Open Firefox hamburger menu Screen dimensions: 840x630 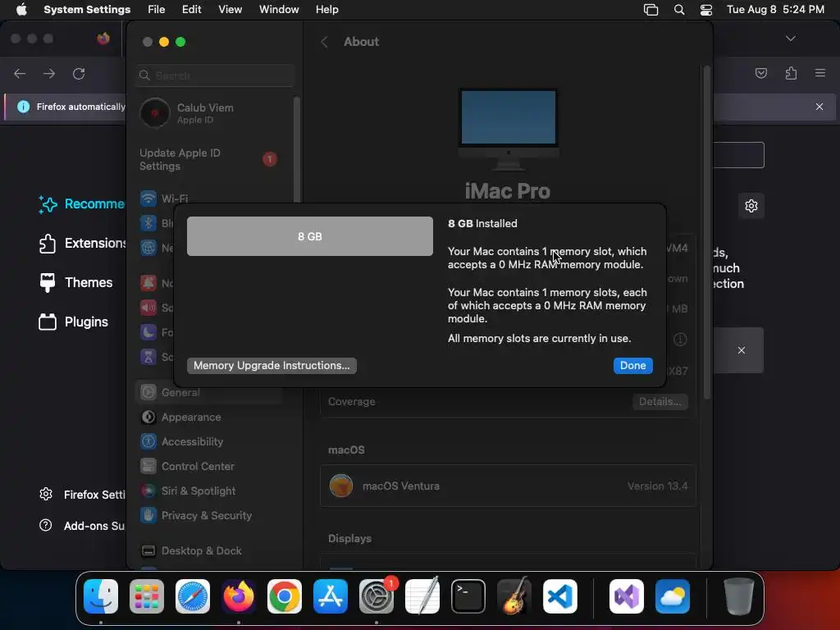[820, 73]
